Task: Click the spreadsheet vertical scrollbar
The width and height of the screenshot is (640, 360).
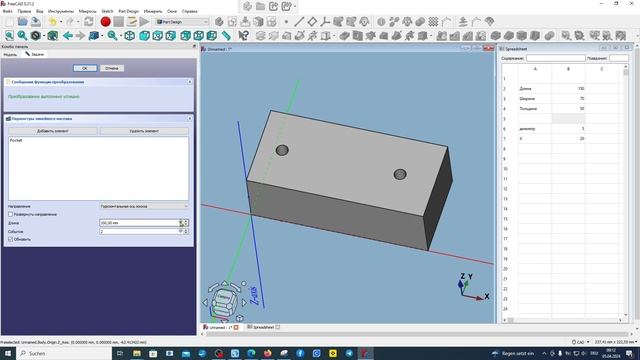Action: point(626,192)
